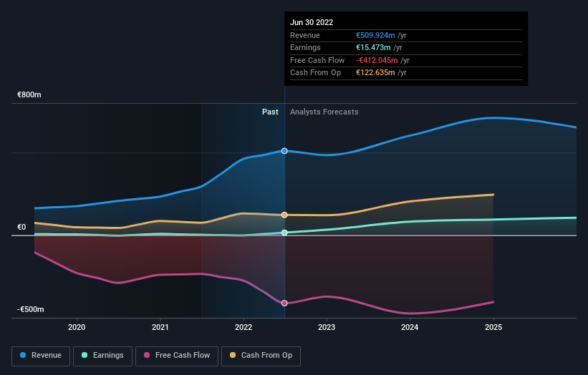Screen dimensions: 588x375
Task: Click the €15.473m earnings value
Action: point(373,47)
